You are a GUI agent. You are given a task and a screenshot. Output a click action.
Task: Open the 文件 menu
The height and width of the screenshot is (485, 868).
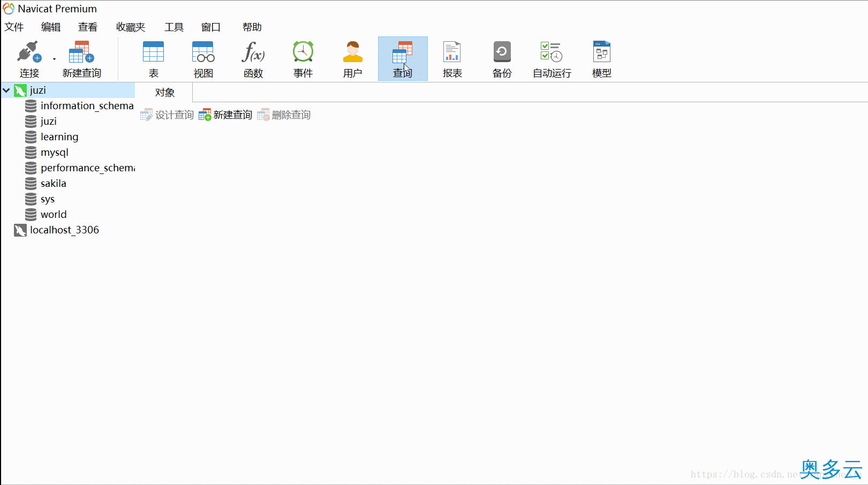pyautogui.click(x=14, y=27)
